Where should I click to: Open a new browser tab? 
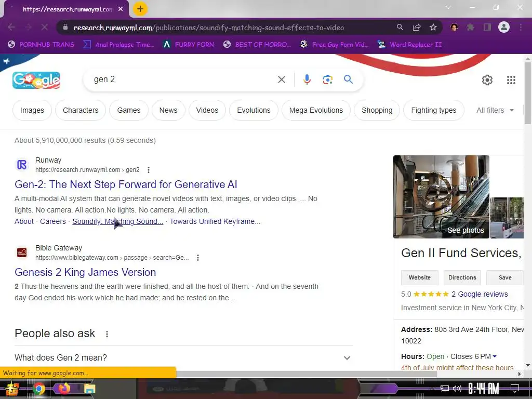pos(140,9)
